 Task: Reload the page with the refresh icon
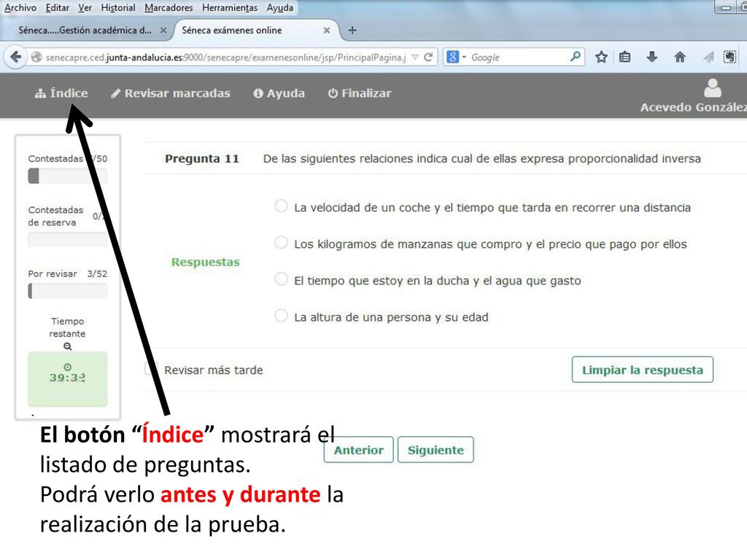tap(428, 57)
